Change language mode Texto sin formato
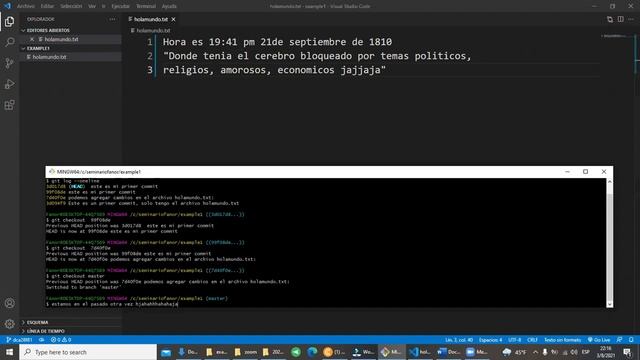 pyautogui.click(x=562, y=340)
